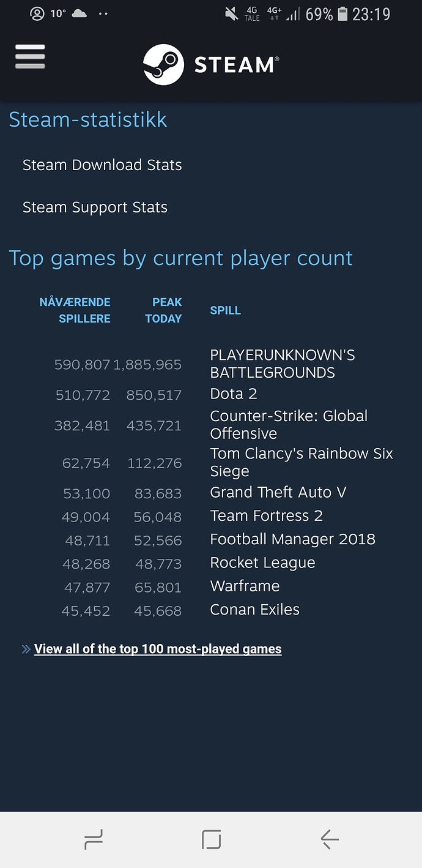
Task: Tap double-chevron icon beside View all link
Action: coord(26,649)
